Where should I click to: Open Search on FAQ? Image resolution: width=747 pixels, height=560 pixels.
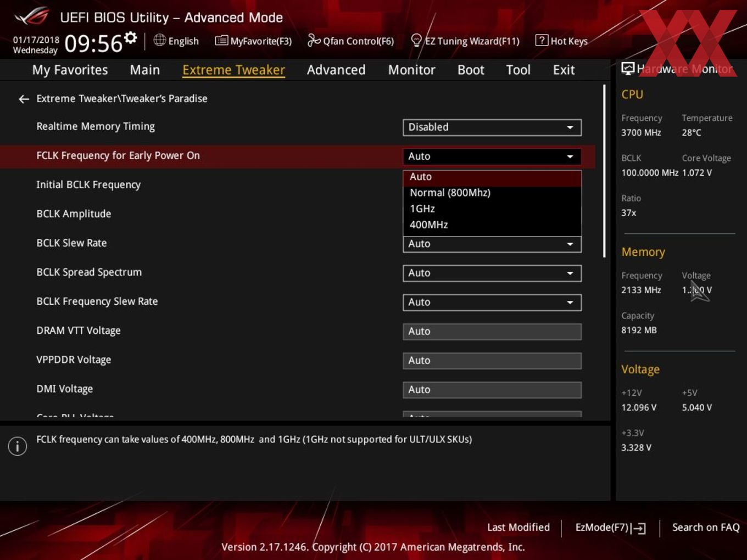706,527
